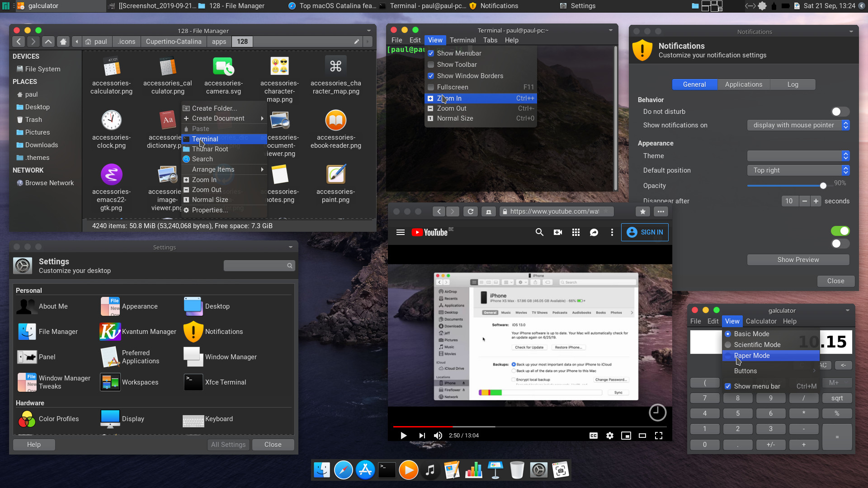Image resolution: width=868 pixels, height=488 pixels.
Task: Click Settings search field
Action: tap(259, 266)
